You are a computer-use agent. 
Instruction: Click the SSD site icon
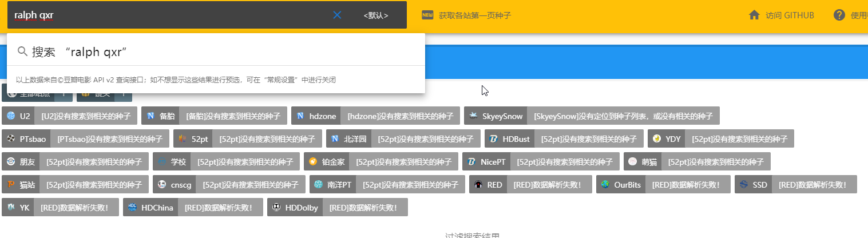point(744,185)
